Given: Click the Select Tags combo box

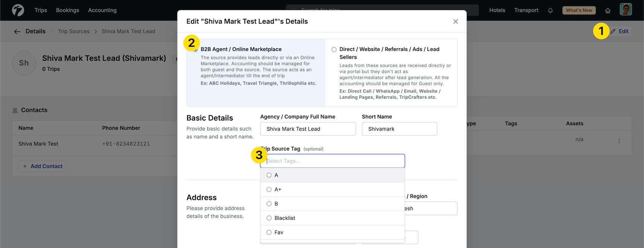Looking at the screenshot, I should coord(332,161).
